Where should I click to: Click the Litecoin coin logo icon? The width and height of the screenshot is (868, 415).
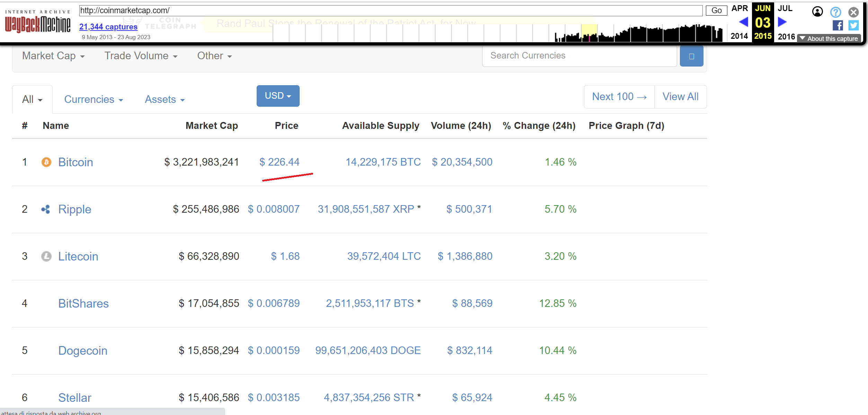(x=46, y=256)
